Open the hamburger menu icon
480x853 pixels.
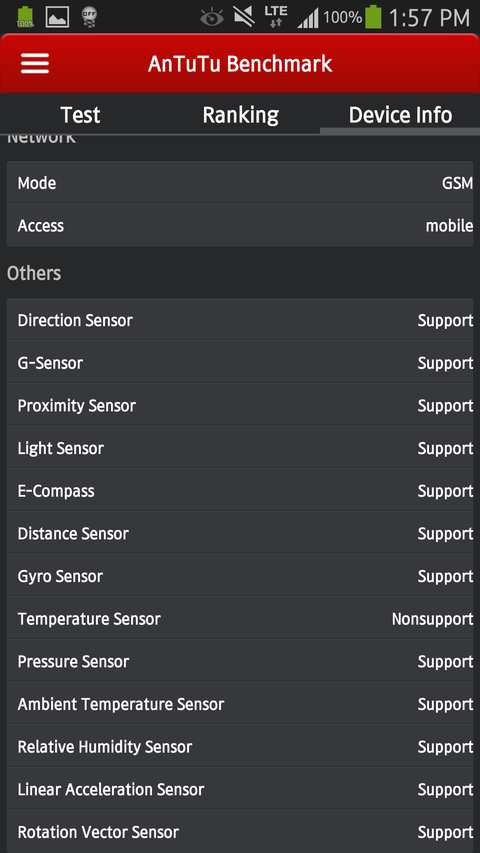(35, 64)
